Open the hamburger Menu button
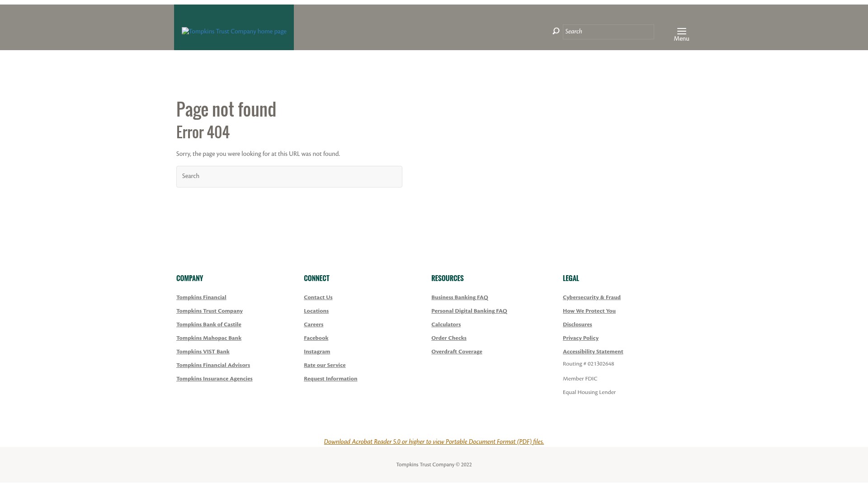Screen dimensions: 868x488 click(x=681, y=34)
